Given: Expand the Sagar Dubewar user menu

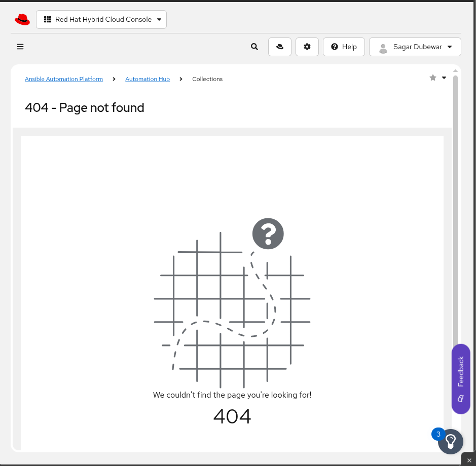Looking at the screenshot, I should point(415,47).
